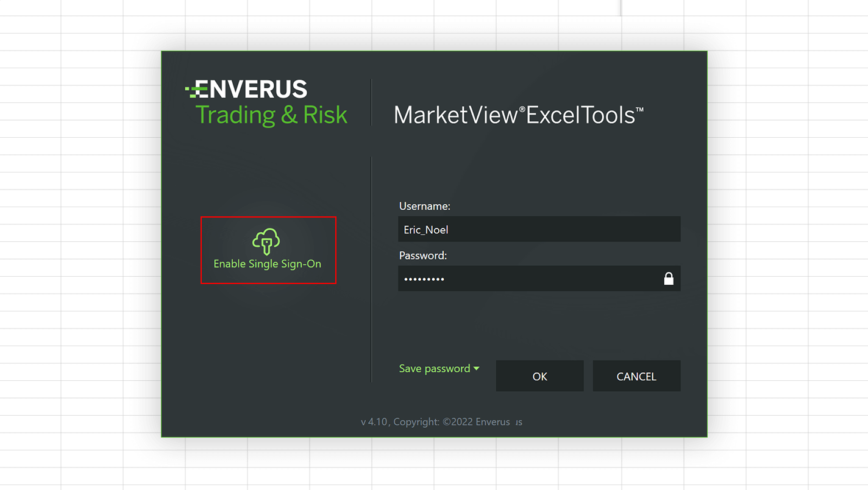Click the version and copyright text

(x=441, y=422)
